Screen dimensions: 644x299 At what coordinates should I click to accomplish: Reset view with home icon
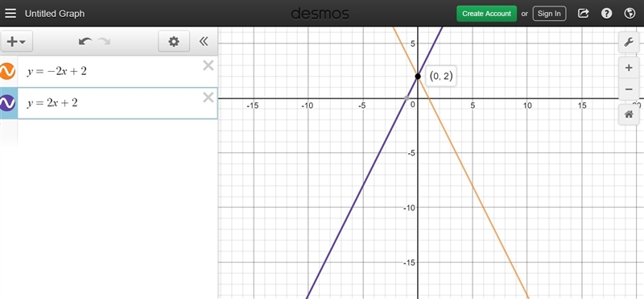coord(629,114)
